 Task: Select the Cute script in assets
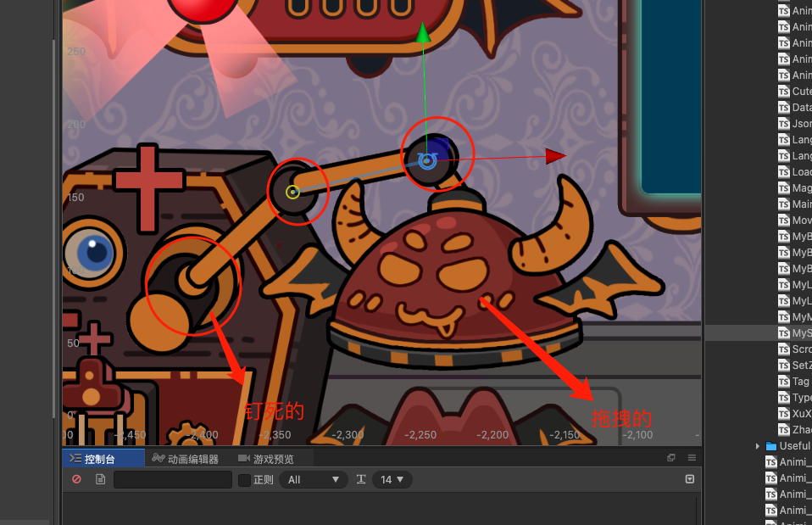tap(794, 92)
